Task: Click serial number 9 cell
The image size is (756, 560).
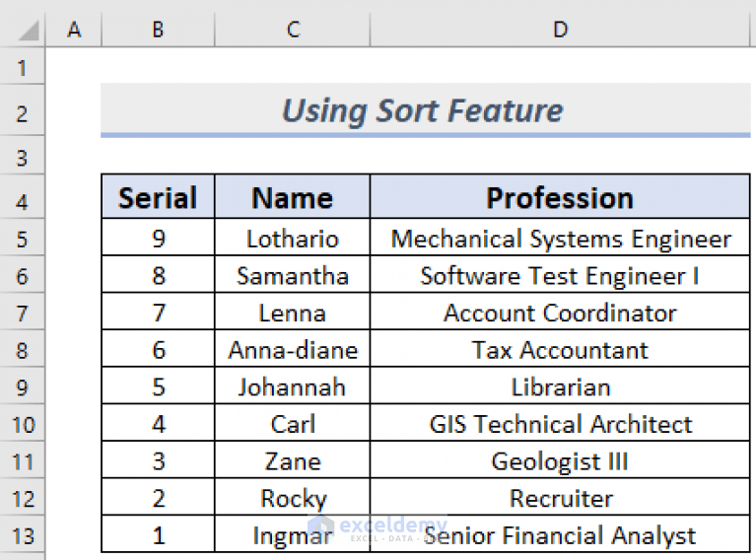Action: click(158, 240)
